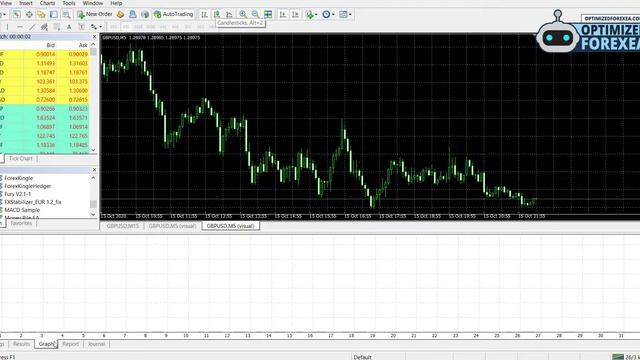Toggle chart Auto Scroll icon

[283, 14]
